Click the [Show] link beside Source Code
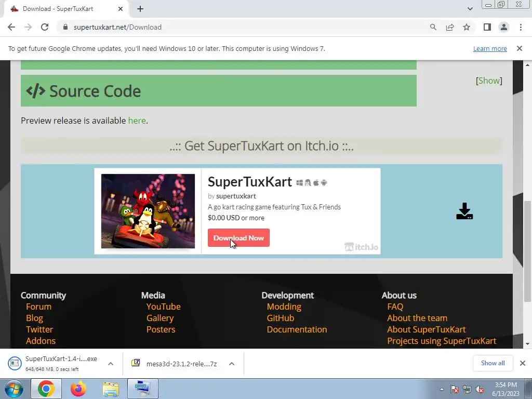 click(x=489, y=81)
